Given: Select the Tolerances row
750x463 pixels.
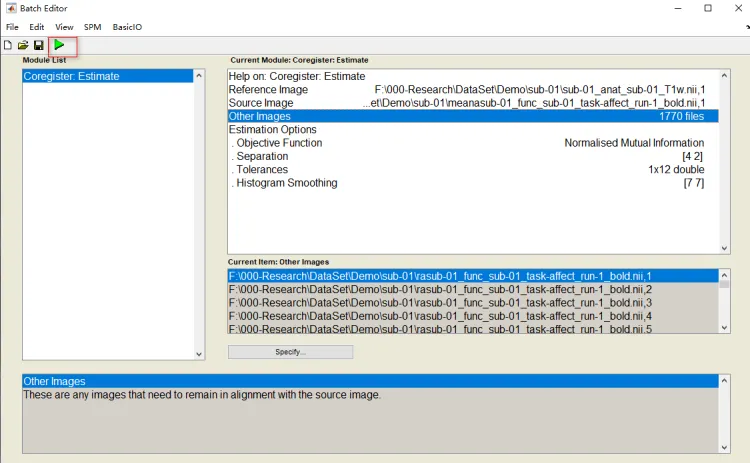Looking at the screenshot, I should pos(473,170).
